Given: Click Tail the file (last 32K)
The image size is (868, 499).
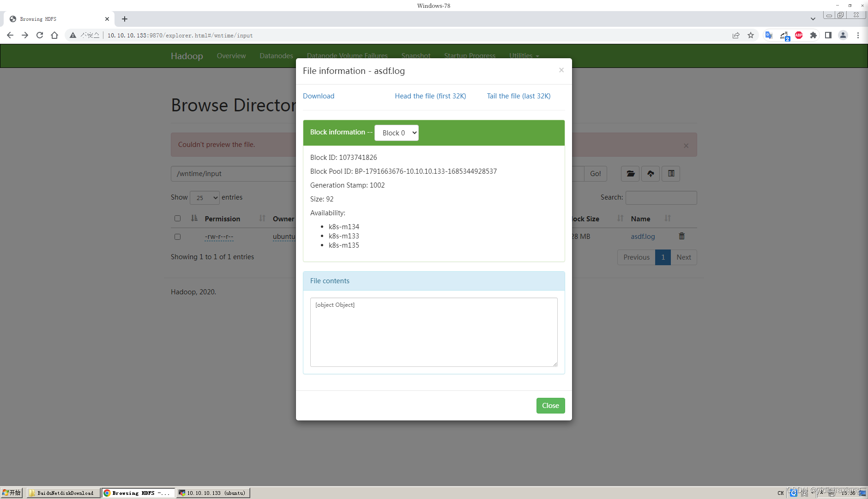Looking at the screenshot, I should coord(518,96).
